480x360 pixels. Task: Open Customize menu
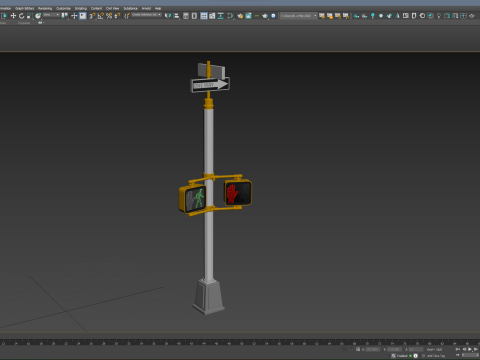pyautogui.click(x=63, y=8)
